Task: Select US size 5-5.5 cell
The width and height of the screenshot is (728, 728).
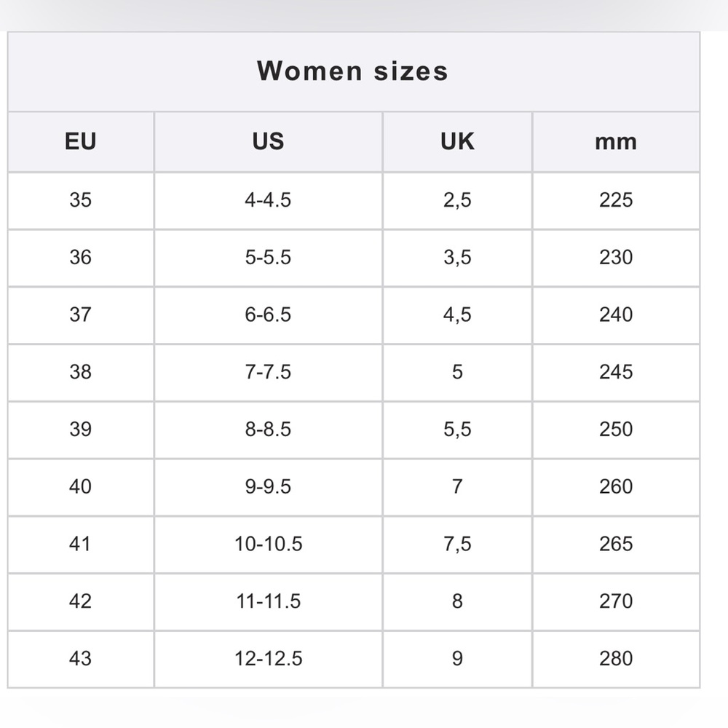Action: pyautogui.click(x=268, y=258)
